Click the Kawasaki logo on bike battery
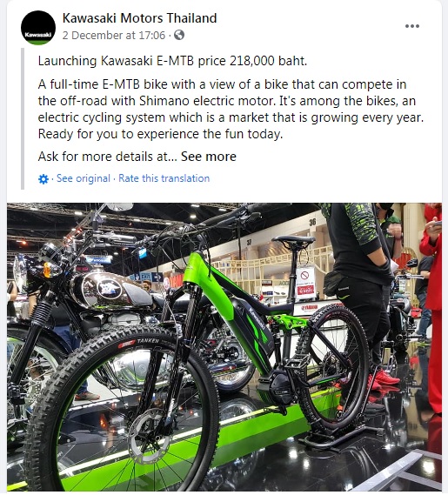This screenshot has height=495, width=448. click(257, 319)
